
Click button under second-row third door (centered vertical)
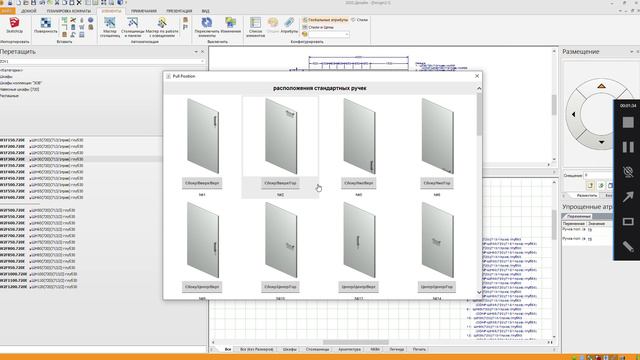click(358, 287)
